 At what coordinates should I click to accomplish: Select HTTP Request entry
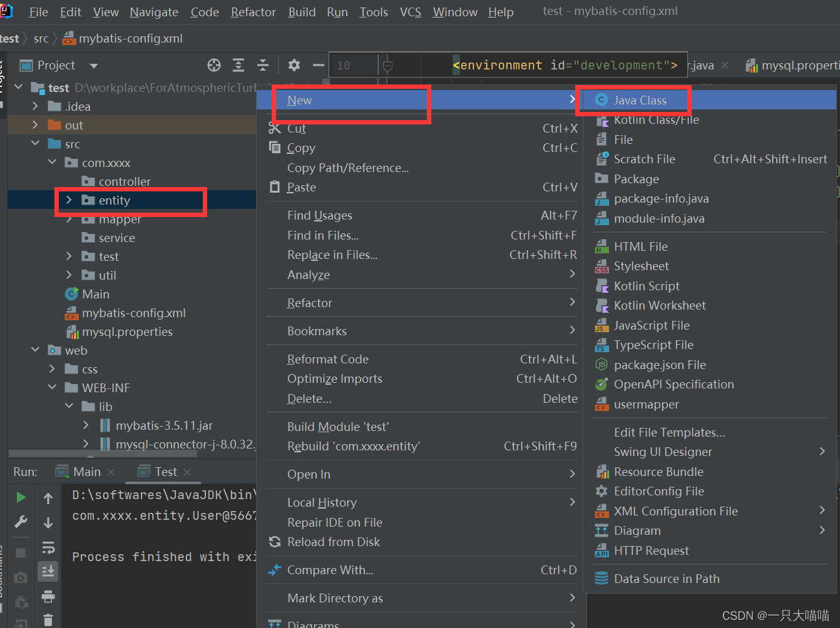[710, 550]
